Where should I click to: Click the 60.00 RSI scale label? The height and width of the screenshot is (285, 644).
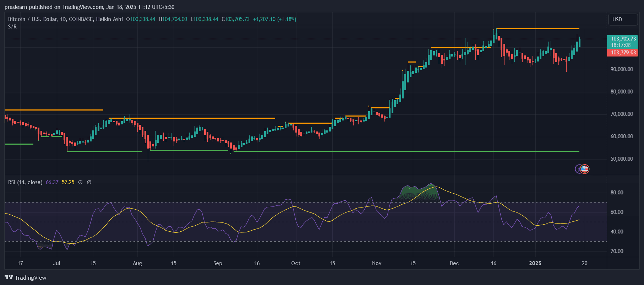[617, 212]
